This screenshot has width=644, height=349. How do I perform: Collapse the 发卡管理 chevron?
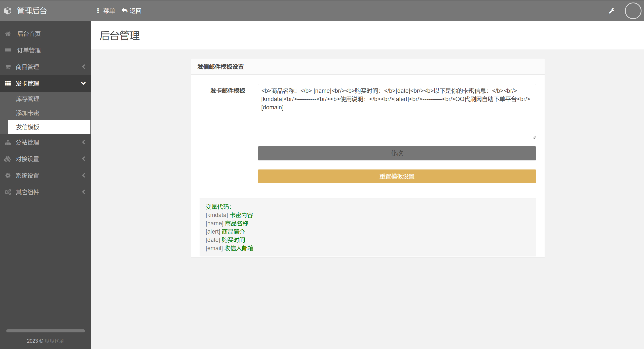(83, 83)
